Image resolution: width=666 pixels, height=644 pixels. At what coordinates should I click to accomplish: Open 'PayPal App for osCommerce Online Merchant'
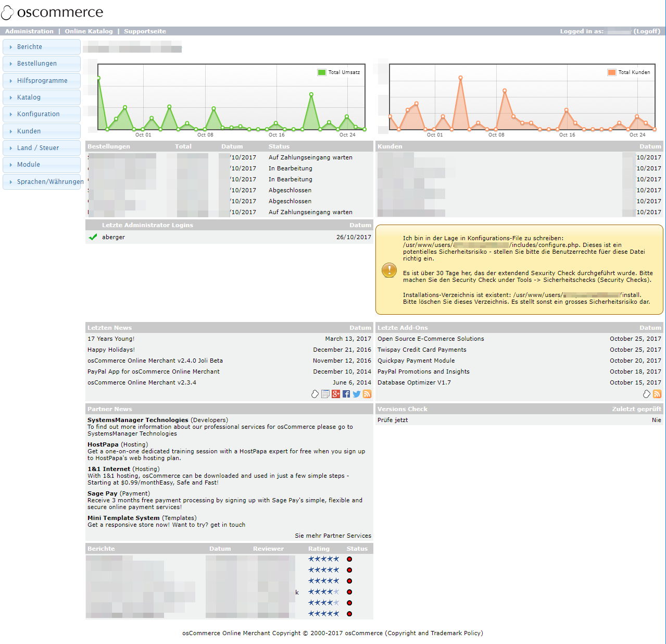[x=154, y=371]
